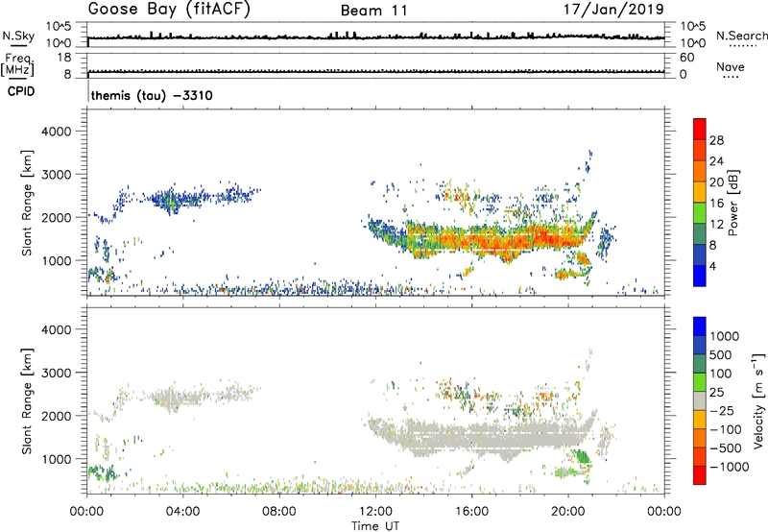Click the "08:00" time tick label
The image size is (768, 532).
coord(279,512)
